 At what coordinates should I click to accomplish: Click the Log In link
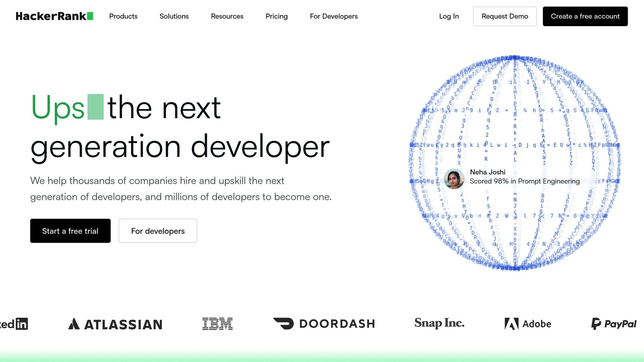click(449, 16)
